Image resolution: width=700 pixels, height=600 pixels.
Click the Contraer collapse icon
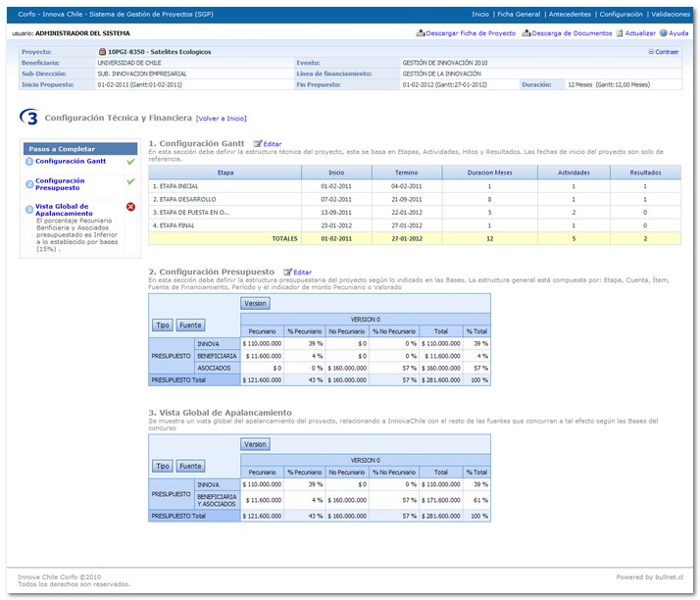[x=651, y=52]
